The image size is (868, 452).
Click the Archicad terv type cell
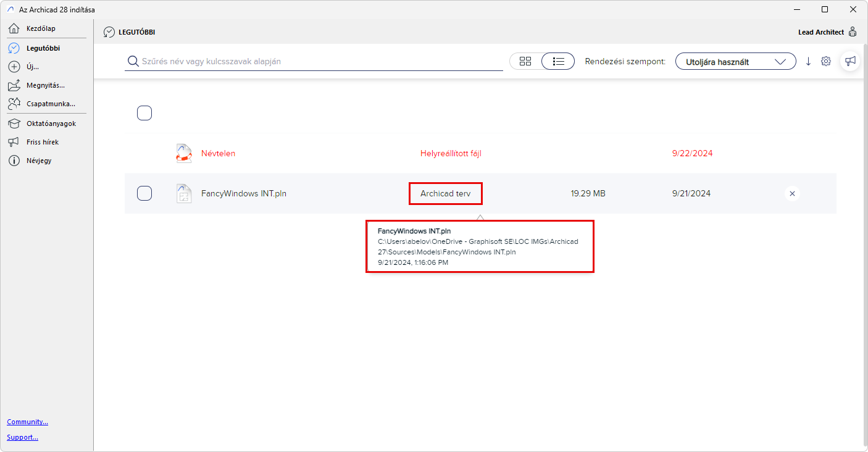point(445,193)
